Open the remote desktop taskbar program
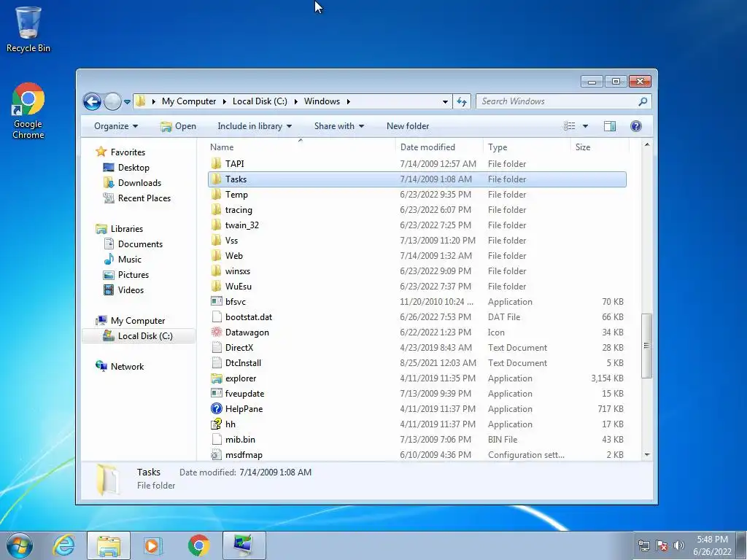This screenshot has width=747, height=560. click(x=244, y=545)
